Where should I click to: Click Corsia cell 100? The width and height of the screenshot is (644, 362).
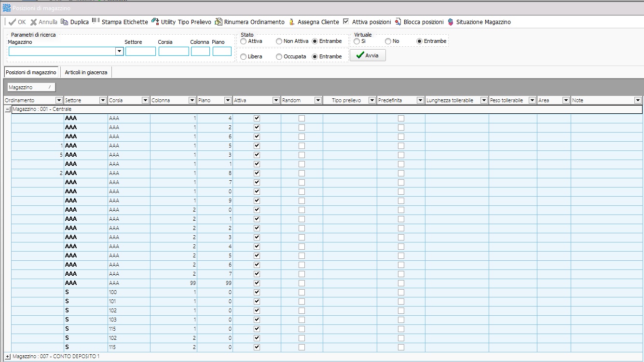pos(129,292)
